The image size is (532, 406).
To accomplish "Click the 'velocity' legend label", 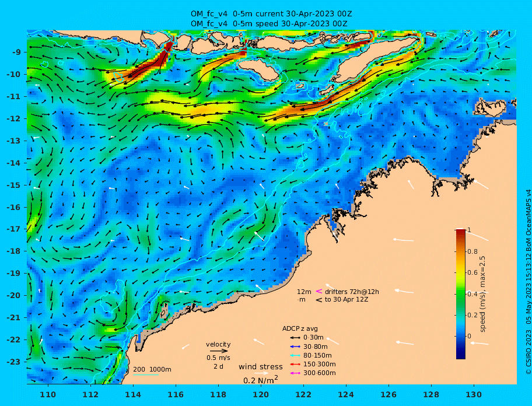I will point(218,344).
